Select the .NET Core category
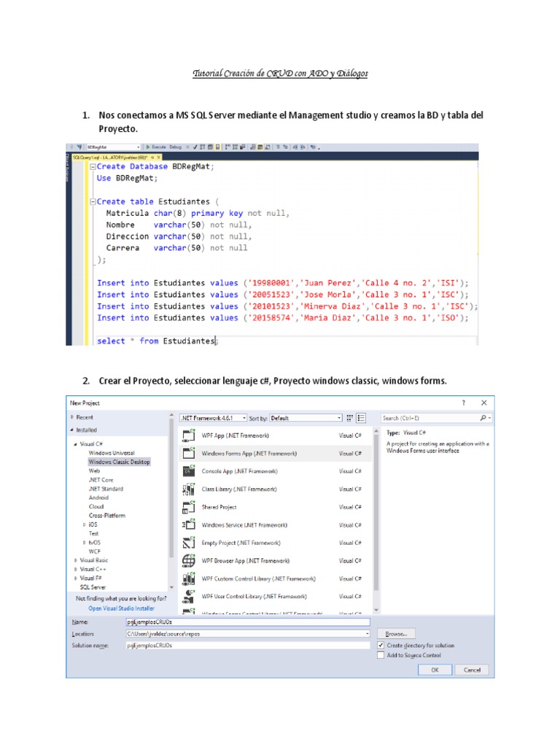560x747 pixels. 101,480
